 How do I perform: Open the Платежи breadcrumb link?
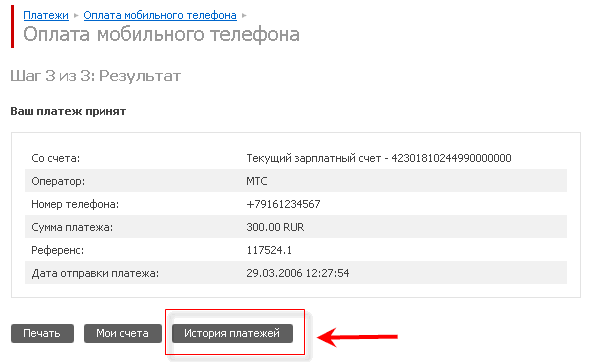click(x=46, y=15)
